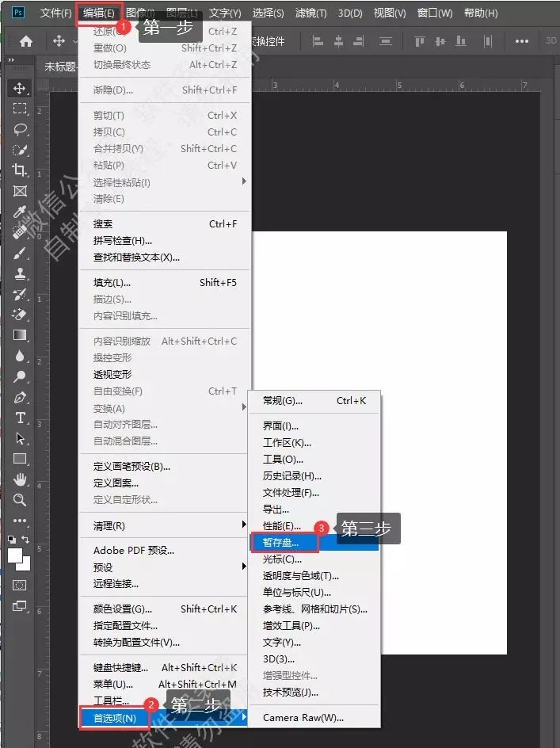Choose Fill Shift+F5 in Edit menu

165,282
